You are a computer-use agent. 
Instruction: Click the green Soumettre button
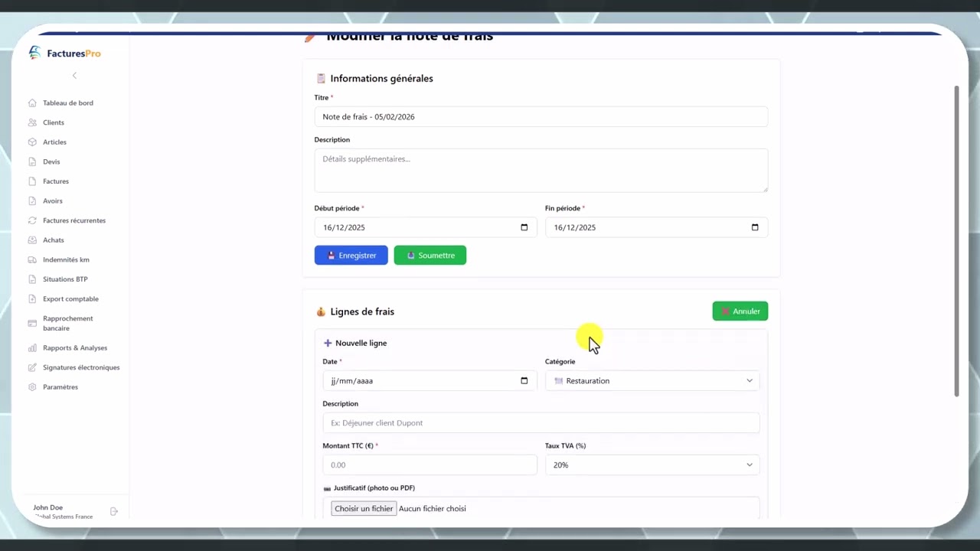click(x=430, y=255)
